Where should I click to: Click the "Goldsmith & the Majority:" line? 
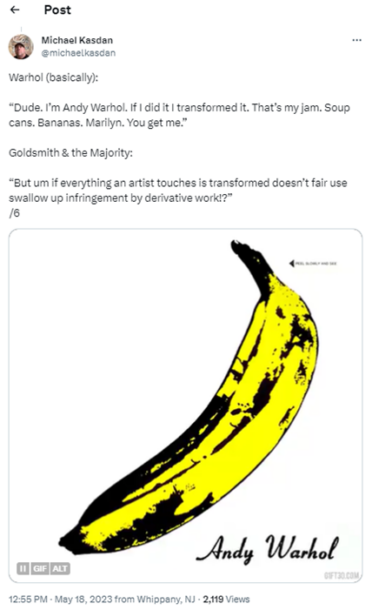click(x=71, y=152)
